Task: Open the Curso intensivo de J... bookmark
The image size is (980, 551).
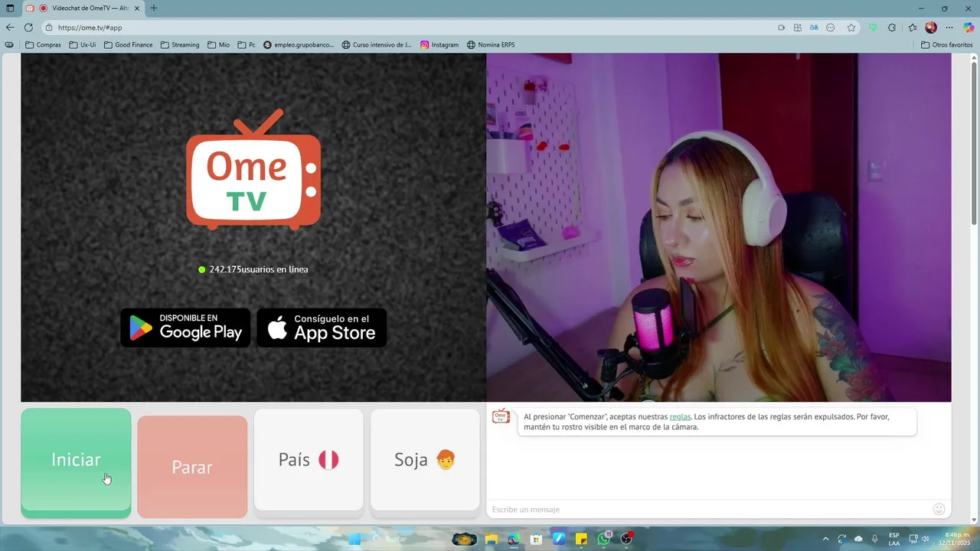Action: pos(377,45)
